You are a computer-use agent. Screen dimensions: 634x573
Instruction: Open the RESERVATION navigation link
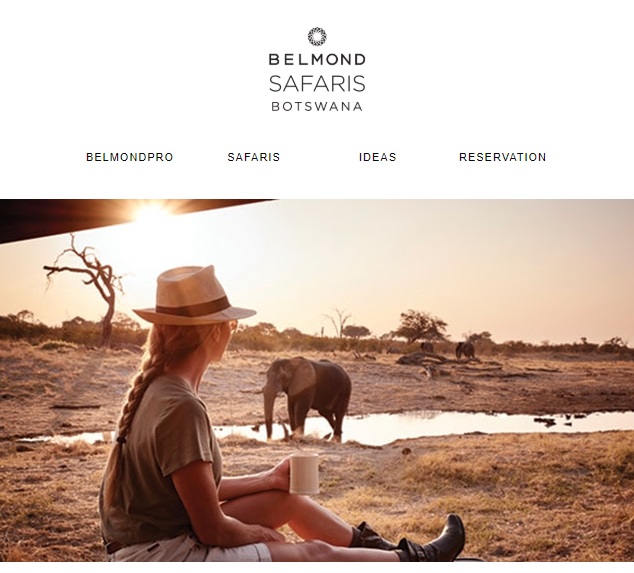[503, 157]
